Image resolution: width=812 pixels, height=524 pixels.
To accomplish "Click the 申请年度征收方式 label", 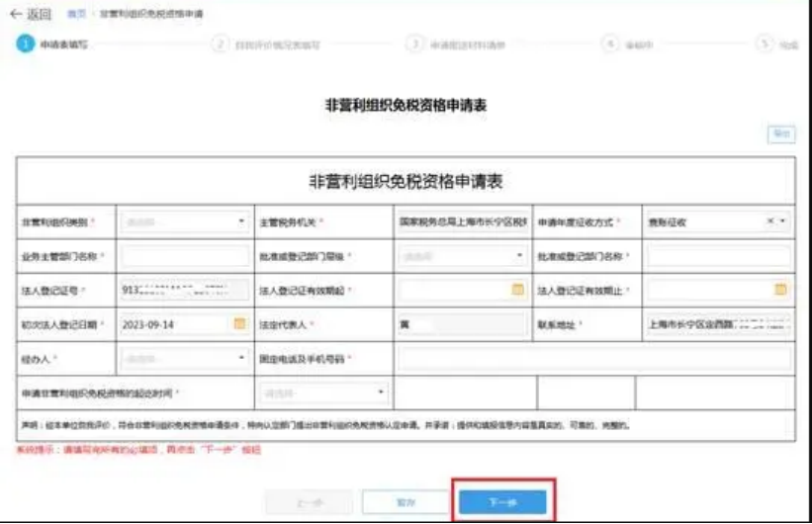I will [x=576, y=222].
